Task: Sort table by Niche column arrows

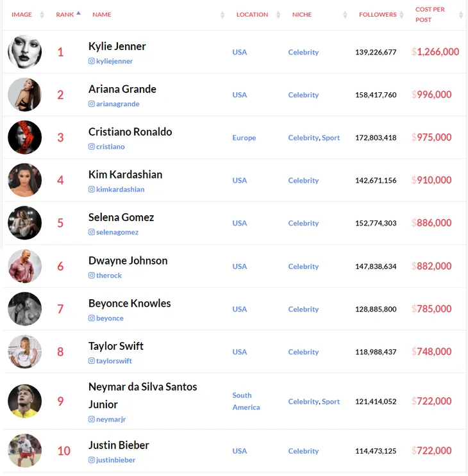Action: [x=345, y=15]
